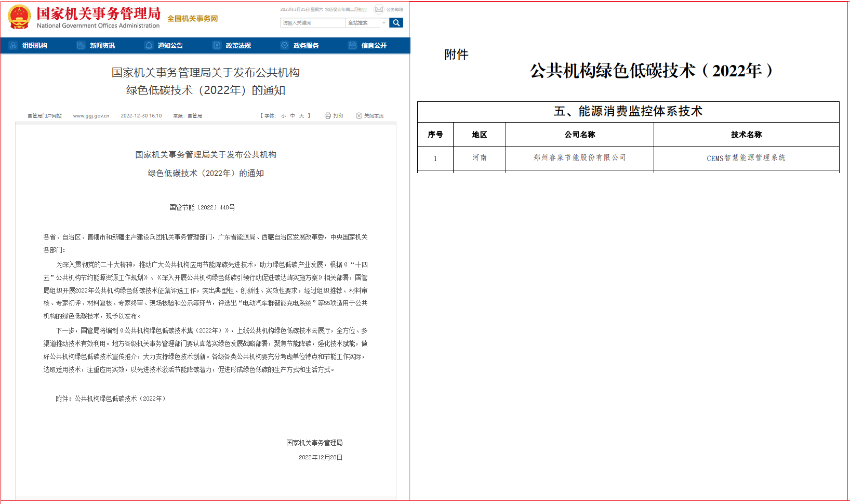Expand the 全站搜索 scope dropdown

[367, 23]
